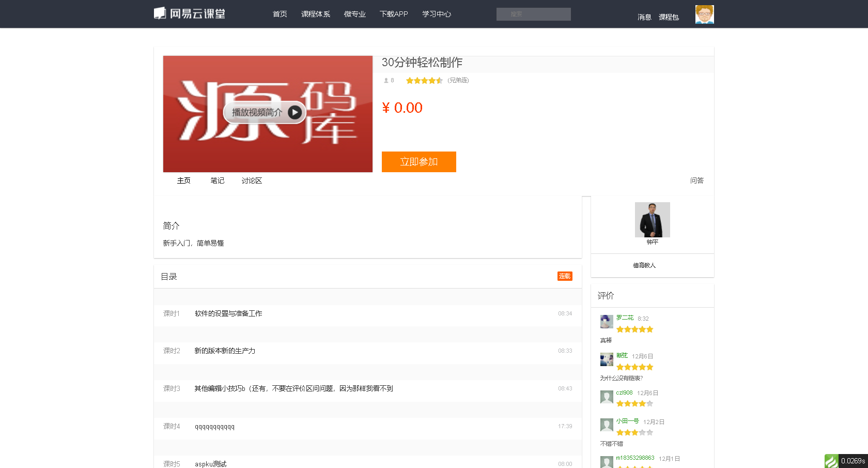Switch to the 笔记 tab
Screen dimensions: 868x468
[x=218, y=180]
